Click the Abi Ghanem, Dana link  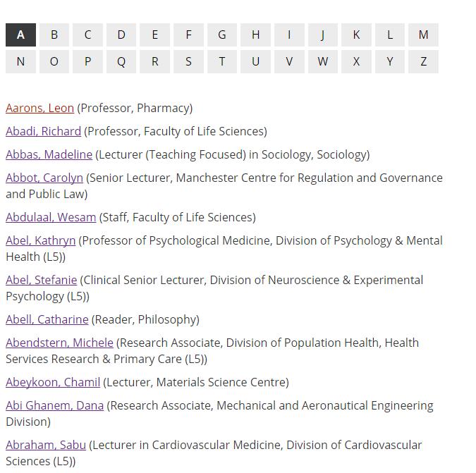tap(54, 405)
